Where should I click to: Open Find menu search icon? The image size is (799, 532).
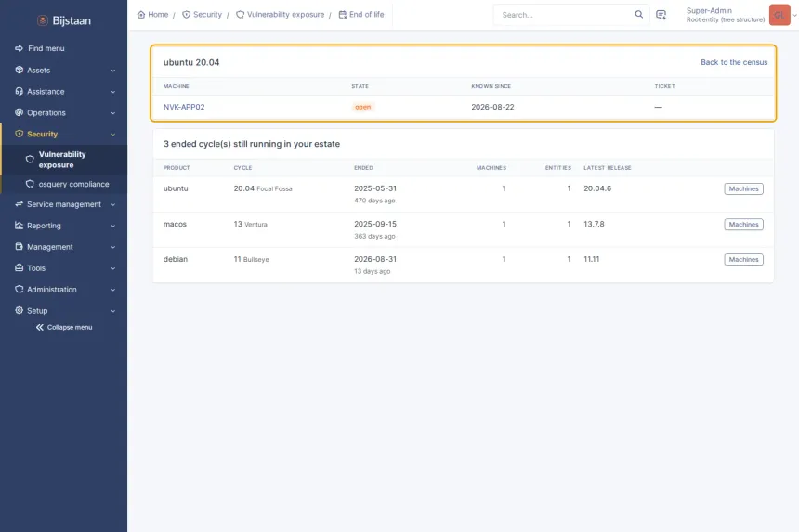click(x=19, y=48)
